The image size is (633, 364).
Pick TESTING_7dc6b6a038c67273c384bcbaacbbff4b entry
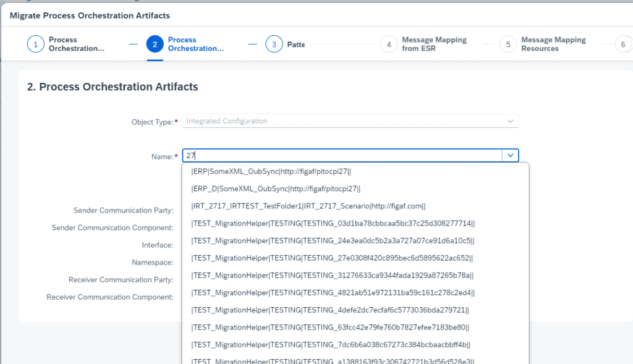click(355, 345)
